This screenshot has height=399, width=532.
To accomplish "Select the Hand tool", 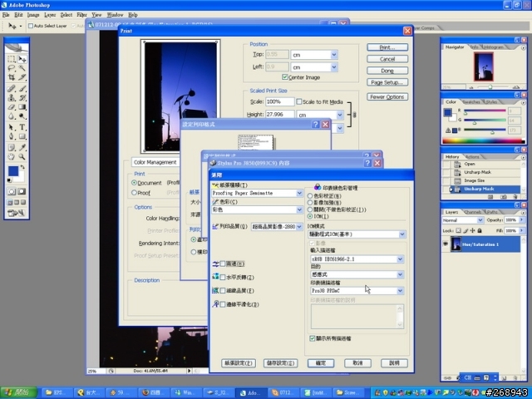I will (11, 157).
